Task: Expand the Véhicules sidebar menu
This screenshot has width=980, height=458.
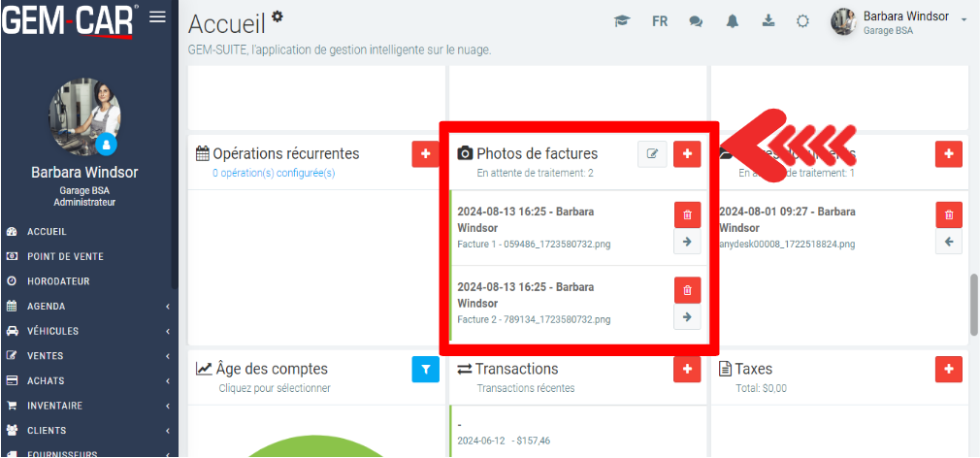Action: point(85,331)
